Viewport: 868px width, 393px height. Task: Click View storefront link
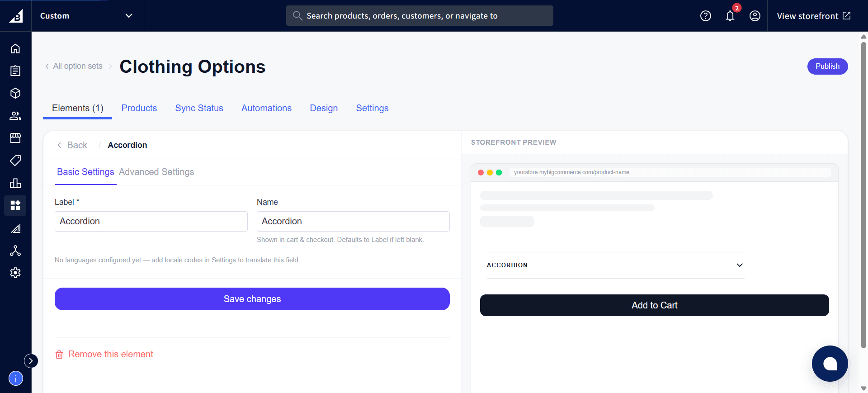click(x=814, y=16)
